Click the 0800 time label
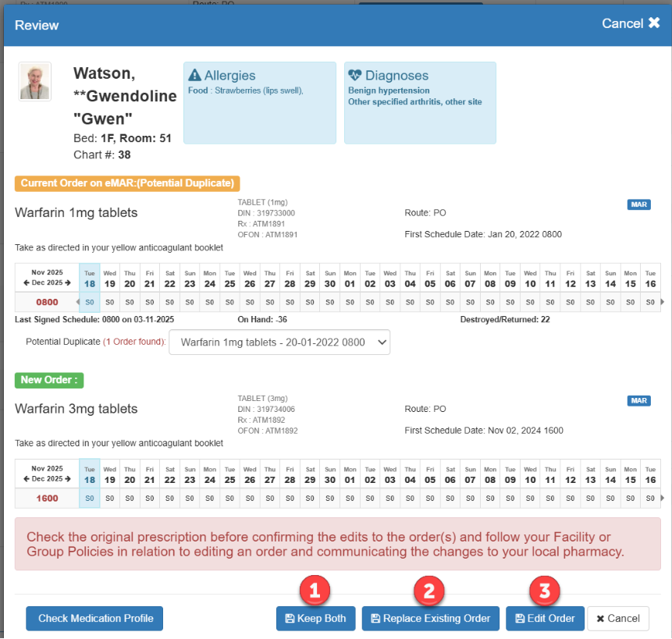Viewport: 672px width, 639px height. pos(47,303)
